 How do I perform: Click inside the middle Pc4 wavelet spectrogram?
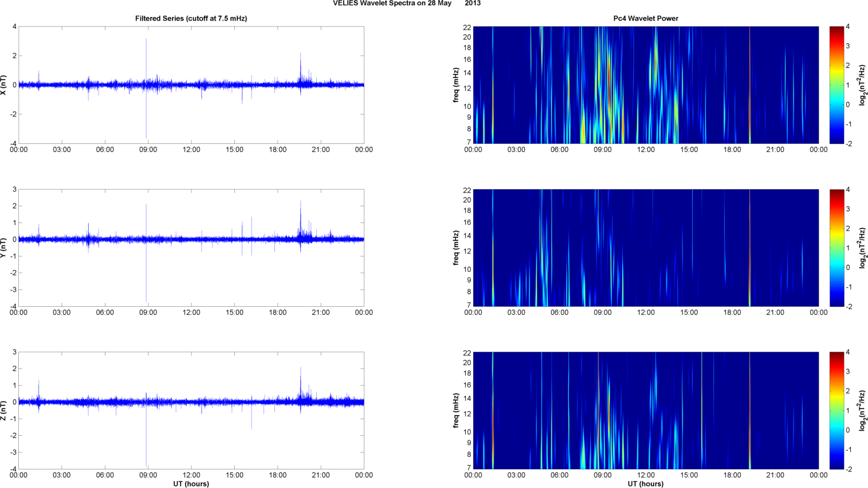(x=646, y=248)
